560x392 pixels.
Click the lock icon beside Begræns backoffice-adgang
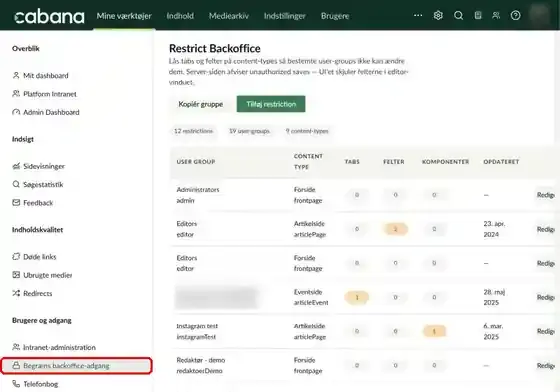coord(16,365)
